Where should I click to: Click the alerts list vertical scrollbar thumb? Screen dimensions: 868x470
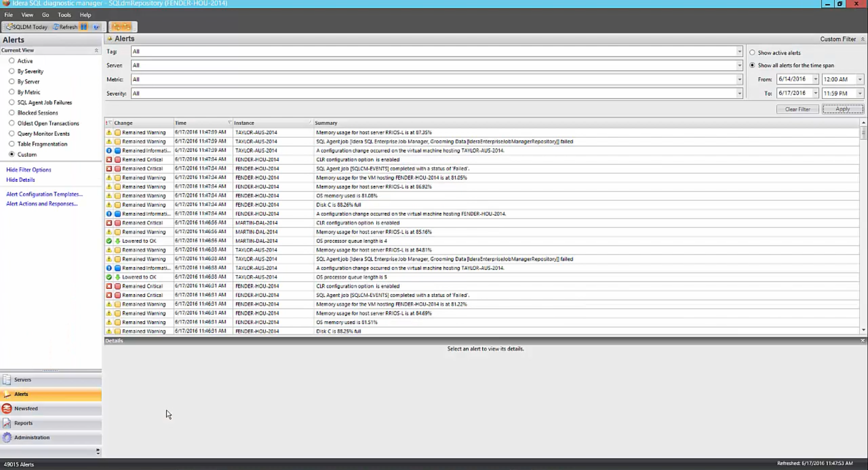(863, 133)
